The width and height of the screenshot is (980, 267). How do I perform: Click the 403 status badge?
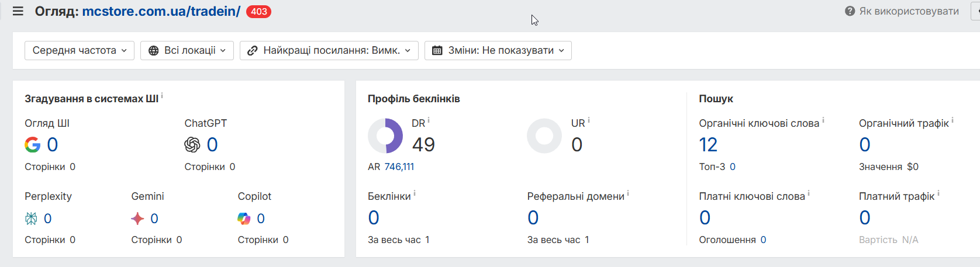[258, 12]
